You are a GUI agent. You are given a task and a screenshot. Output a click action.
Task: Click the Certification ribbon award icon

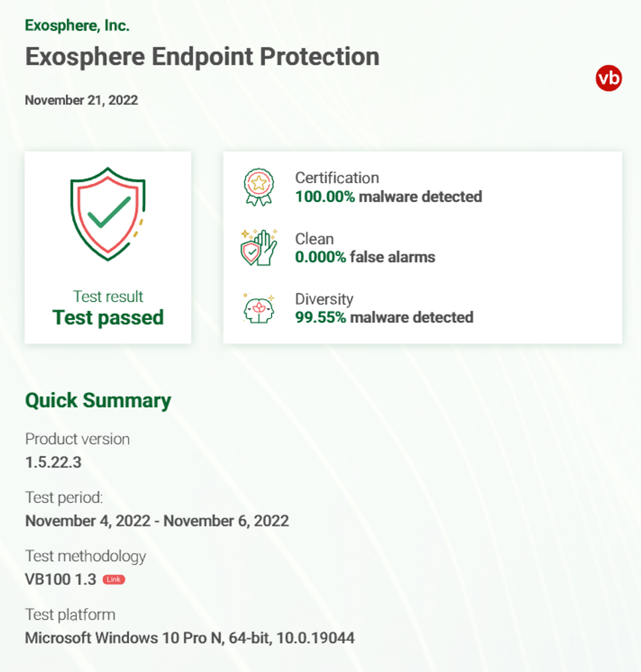pyautogui.click(x=259, y=187)
